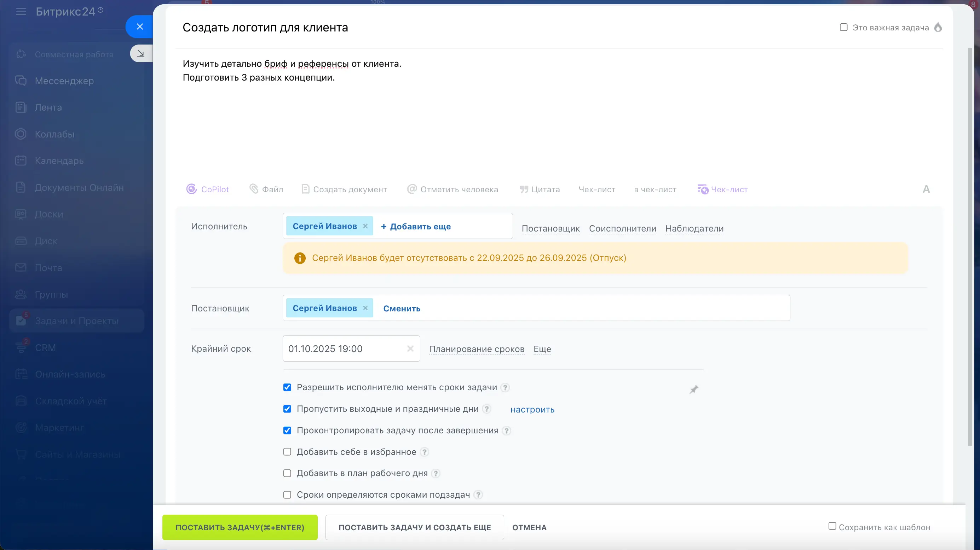980x550 pixels.
Task: Expand the Еще deadline options
Action: [x=542, y=349]
